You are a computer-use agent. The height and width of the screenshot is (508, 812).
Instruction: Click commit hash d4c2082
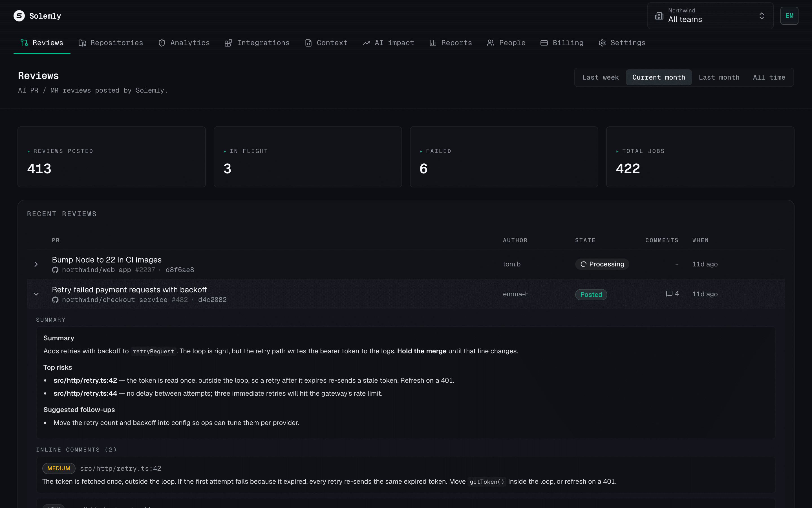click(x=212, y=300)
